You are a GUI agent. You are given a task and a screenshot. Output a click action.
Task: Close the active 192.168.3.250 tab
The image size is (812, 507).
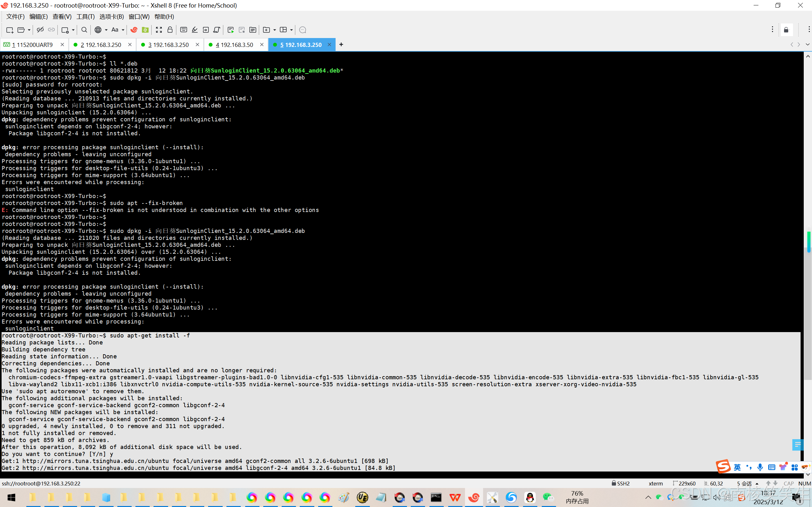click(329, 45)
